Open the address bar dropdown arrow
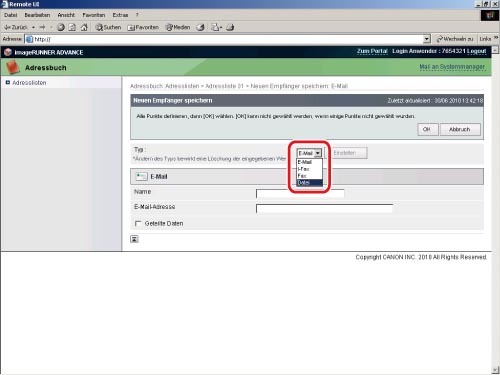Viewport: 500px width, 375px height. (427, 39)
